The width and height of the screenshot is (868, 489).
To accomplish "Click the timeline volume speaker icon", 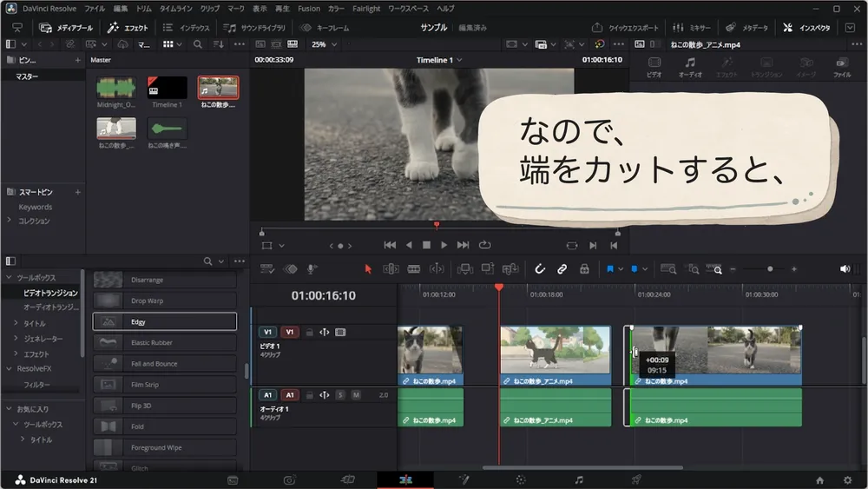I will click(845, 269).
